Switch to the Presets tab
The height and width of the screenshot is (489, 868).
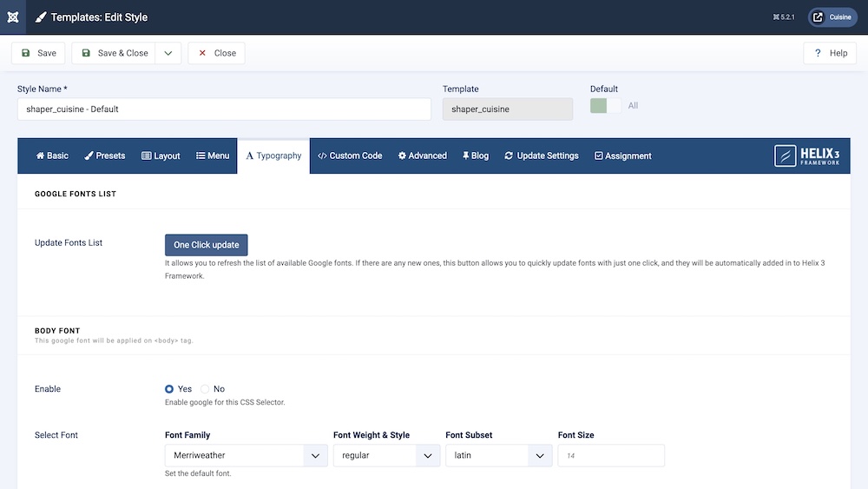(105, 155)
